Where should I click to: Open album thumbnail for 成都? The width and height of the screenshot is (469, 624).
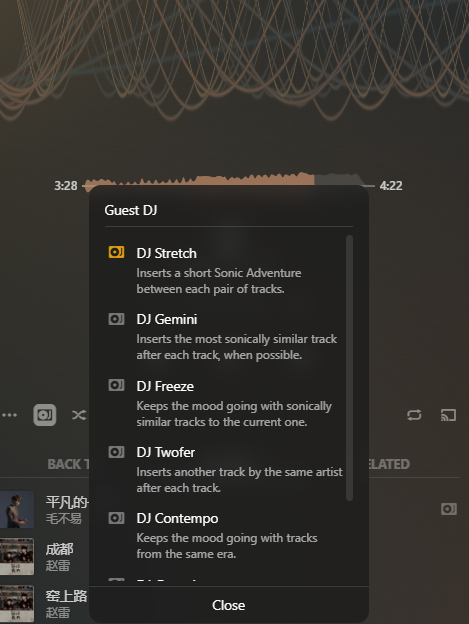(17, 556)
